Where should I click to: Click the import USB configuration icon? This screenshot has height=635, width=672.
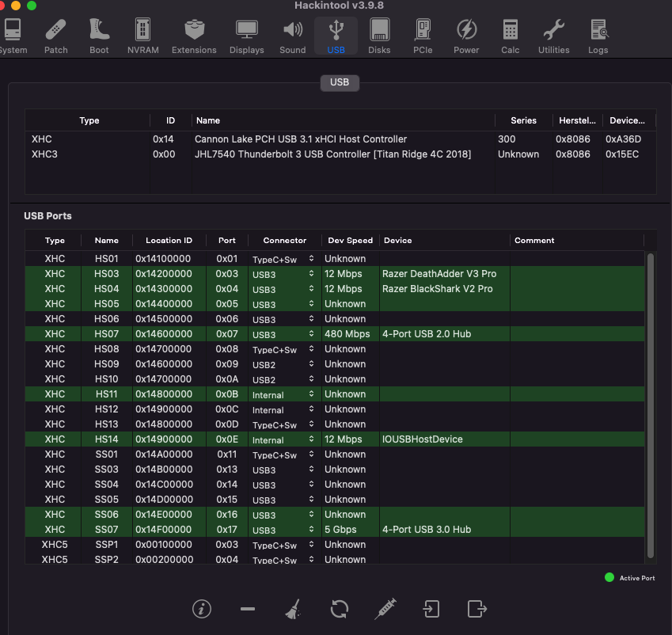click(431, 608)
